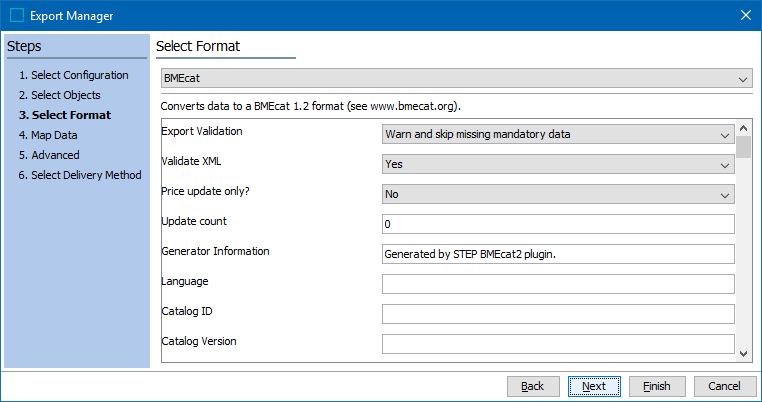Click the scrollbar down arrow
Viewport: 762px width, 402px height.
(x=744, y=352)
